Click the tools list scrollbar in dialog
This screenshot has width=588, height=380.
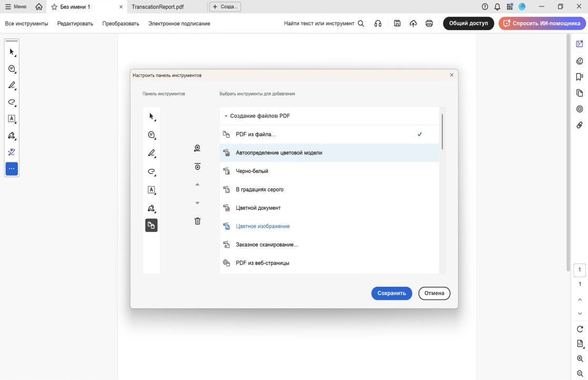[443, 132]
